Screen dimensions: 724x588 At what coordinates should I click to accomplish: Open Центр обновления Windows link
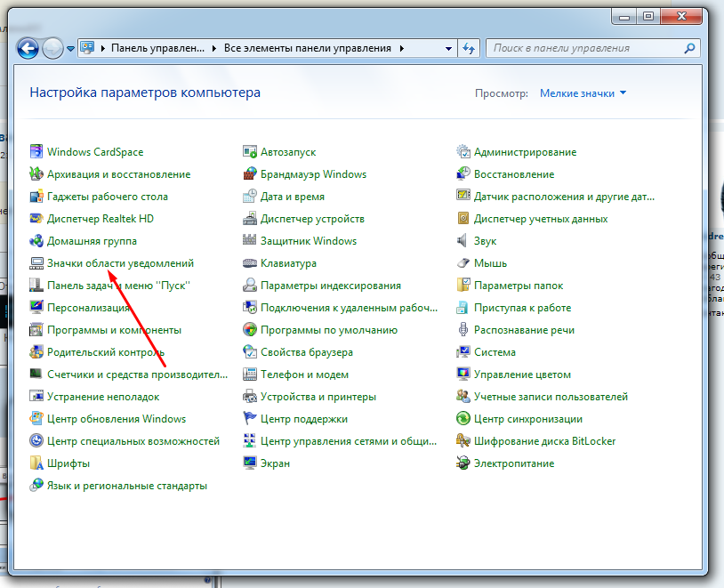click(117, 418)
